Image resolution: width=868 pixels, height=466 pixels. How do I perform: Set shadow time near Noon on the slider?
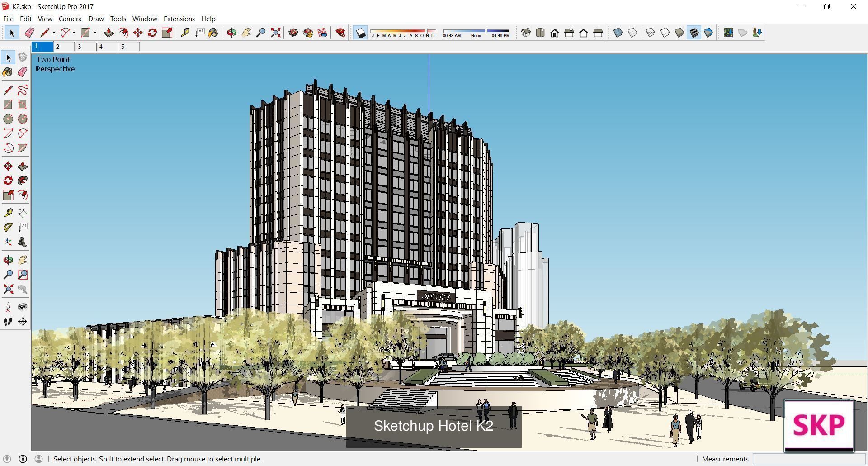pos(476,31)
